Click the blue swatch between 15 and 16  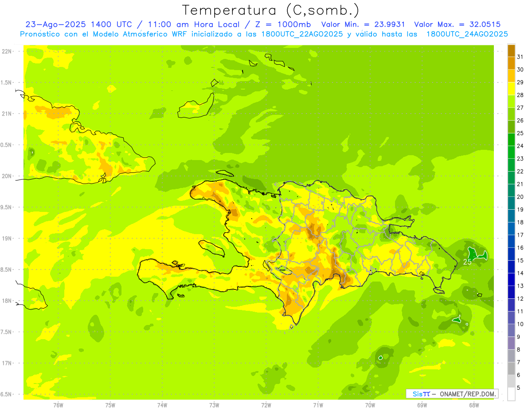(511, 254)
